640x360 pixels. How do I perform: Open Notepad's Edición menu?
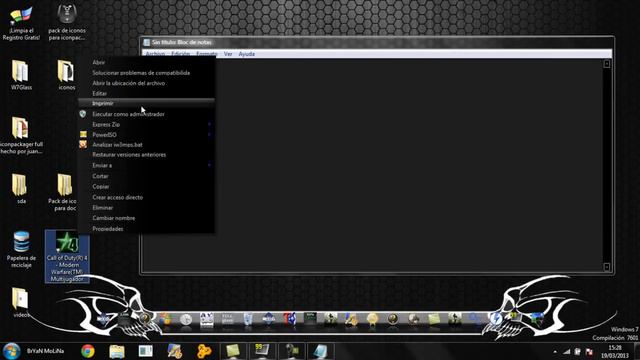[180, 54]
